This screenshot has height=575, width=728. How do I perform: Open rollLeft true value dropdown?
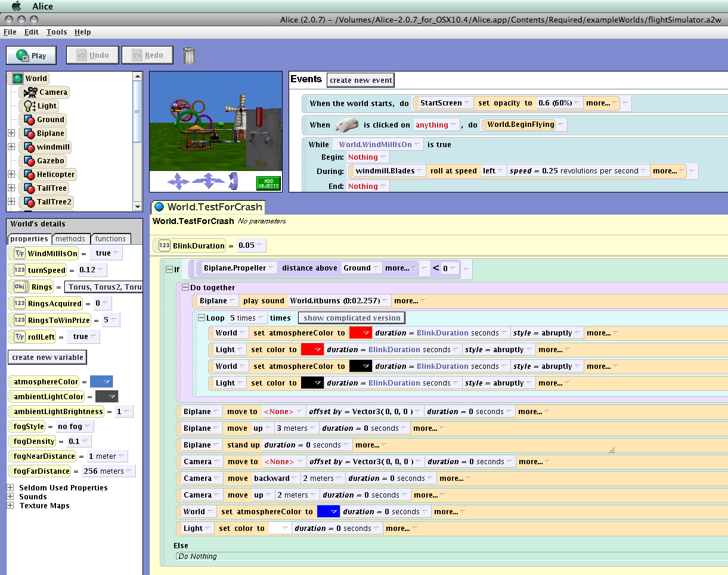click(x=84, y=337)
